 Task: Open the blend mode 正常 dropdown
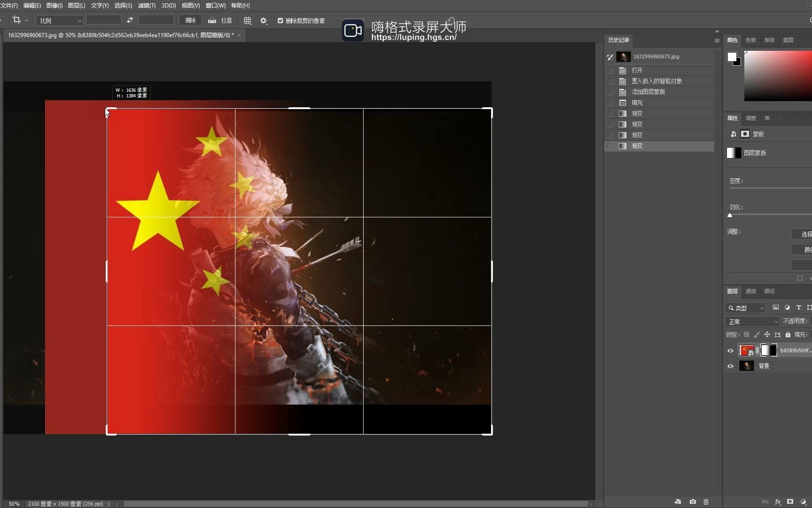[x=752, y=322]
